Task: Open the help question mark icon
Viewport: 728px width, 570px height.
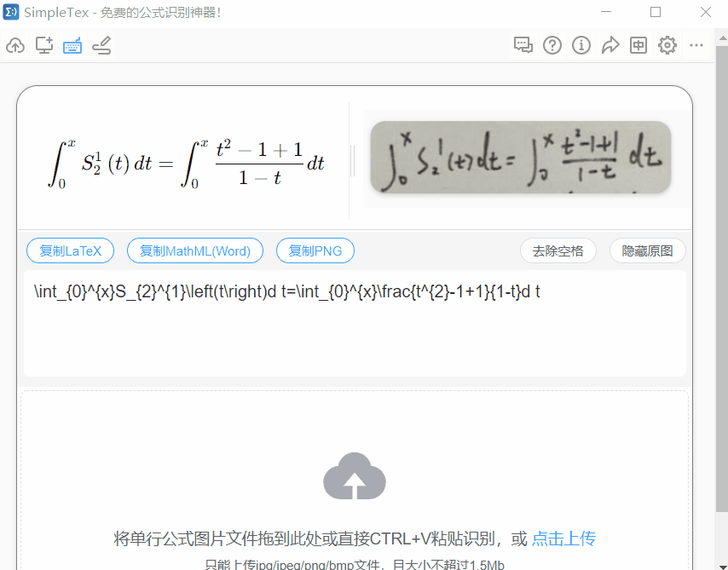Action: pos(552,45)
